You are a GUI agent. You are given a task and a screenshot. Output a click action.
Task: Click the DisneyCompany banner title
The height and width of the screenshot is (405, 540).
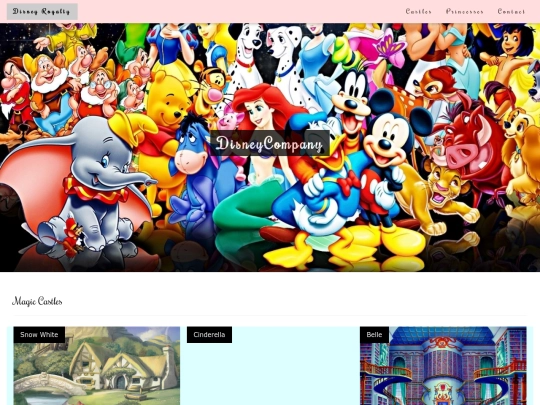[x=269, y=143]
